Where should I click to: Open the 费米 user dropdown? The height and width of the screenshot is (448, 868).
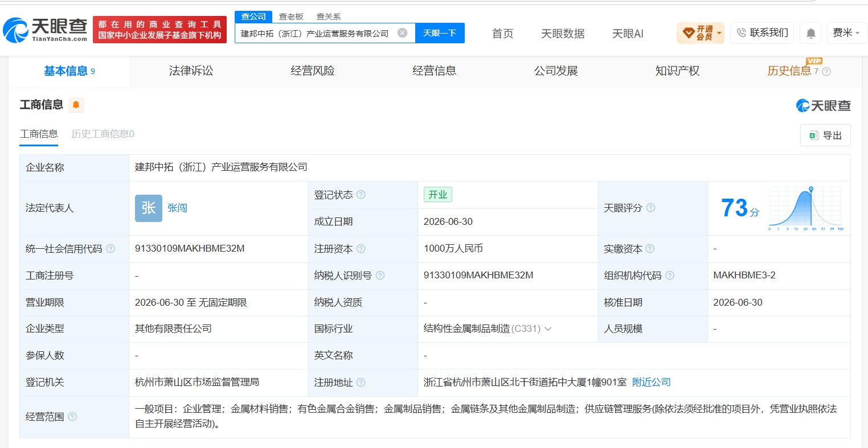846,33
